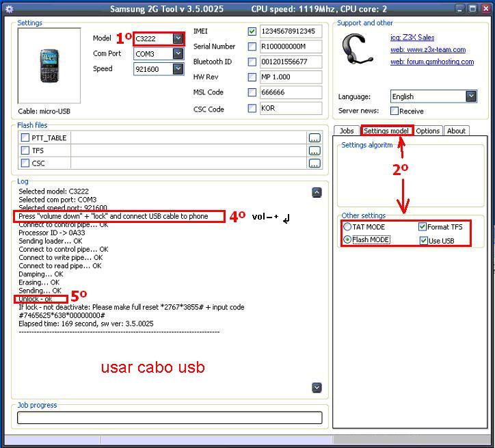Maximize the Samsung 2G Tool window
Screen dimensions: 495x448
(x=472, y=9)
